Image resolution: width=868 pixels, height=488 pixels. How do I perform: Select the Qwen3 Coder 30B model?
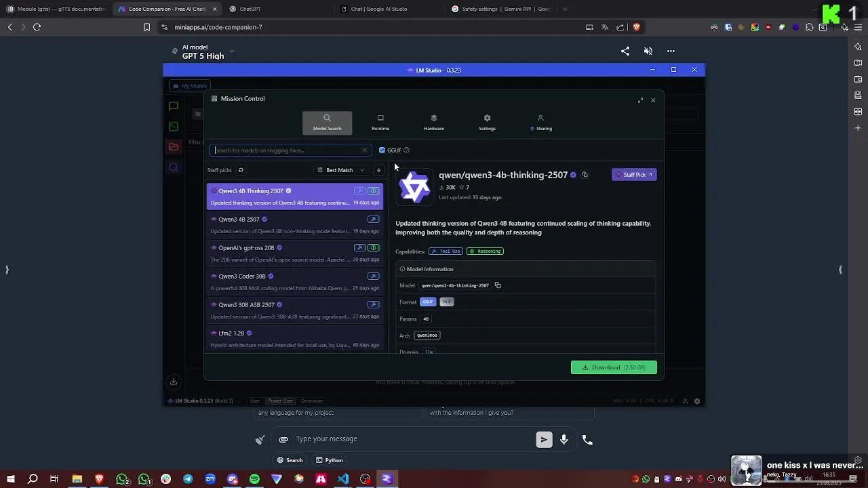(x=295, y=281)
